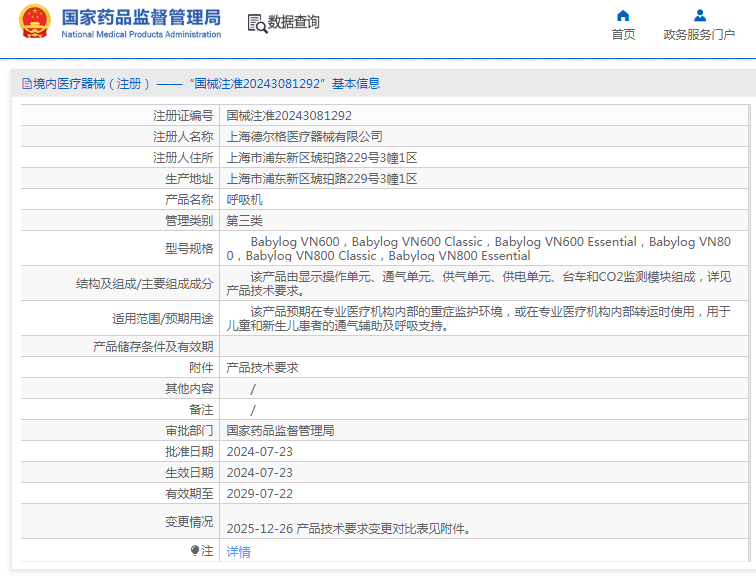The image size is (756, 578).
Task: Click the lightbulb icon next to 注
Action: tap(195, 551)
